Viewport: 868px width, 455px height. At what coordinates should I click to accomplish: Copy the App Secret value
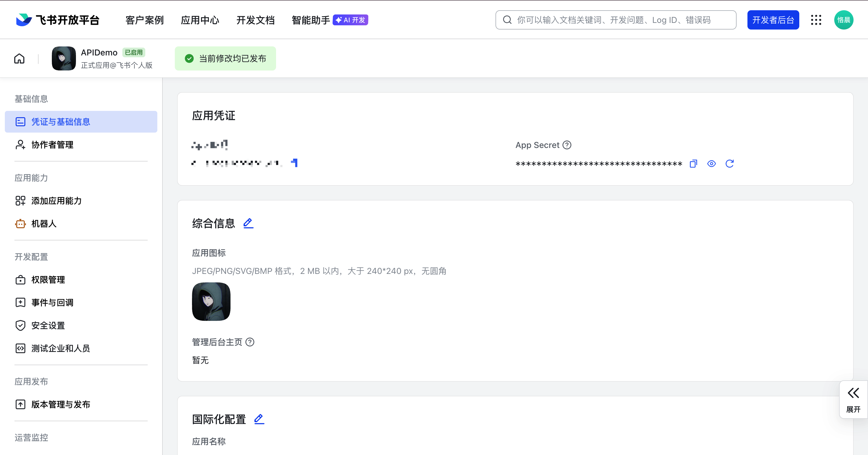click(x=693, y=164)
